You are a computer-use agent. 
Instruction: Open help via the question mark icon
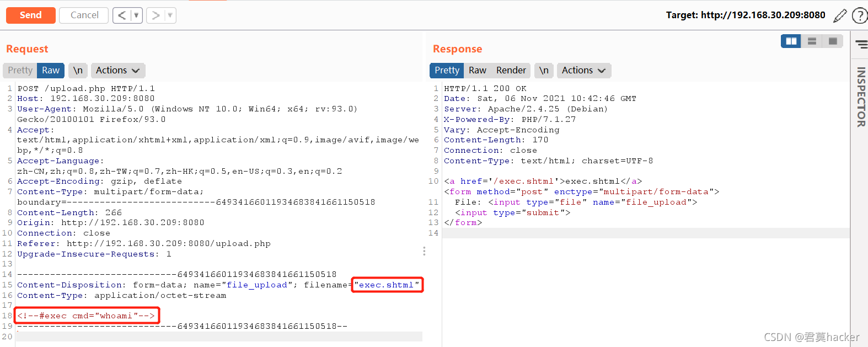coord(860,15)
